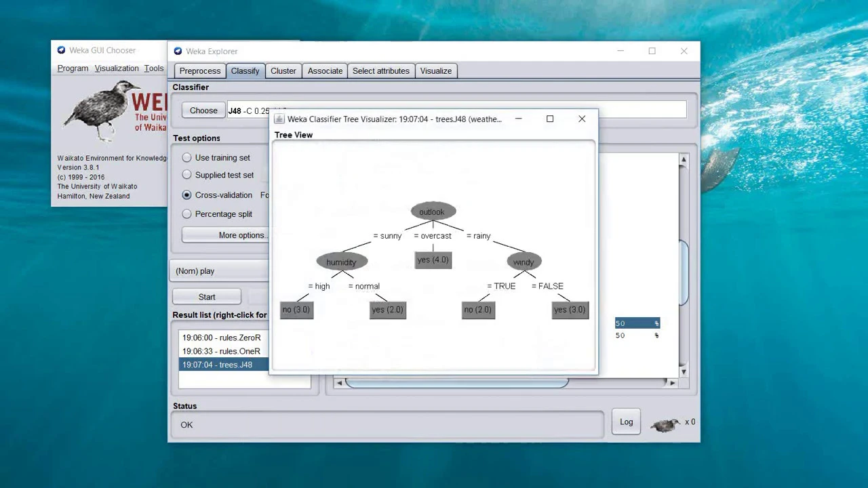The image size is (868, 488).
Task: Open the Associate tab
Action: (325, 70)
